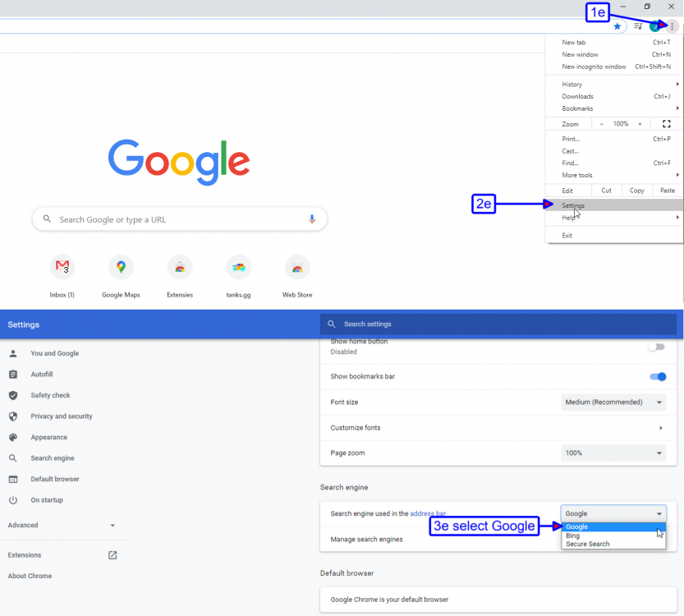
Task: Expand the More tools submenu
Action: coord(677,175)
